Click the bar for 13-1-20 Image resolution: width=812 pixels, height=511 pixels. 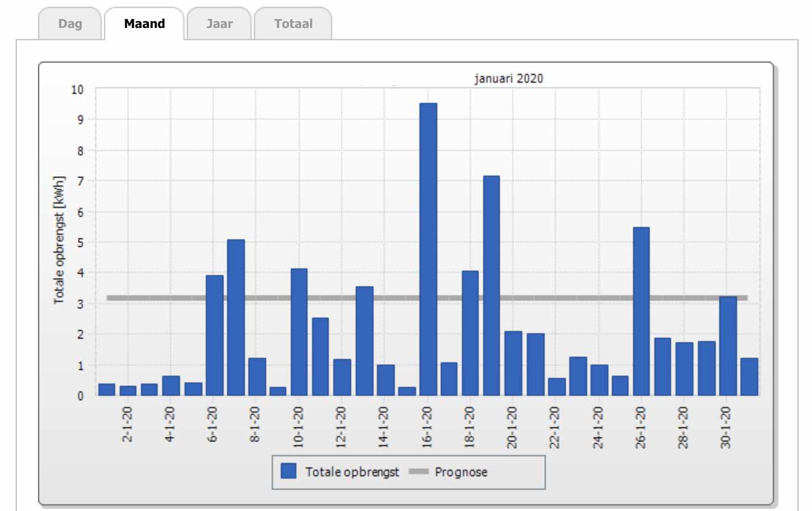point(364,341)
